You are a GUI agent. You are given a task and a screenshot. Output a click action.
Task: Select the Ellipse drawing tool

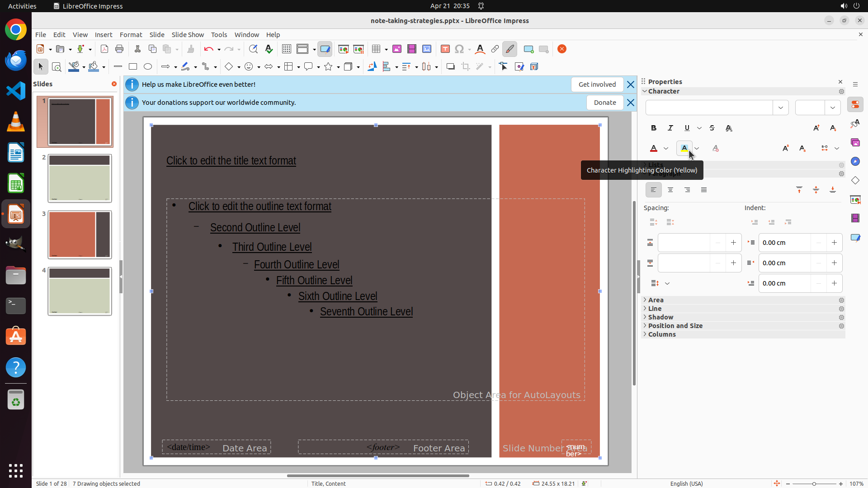(x=148, y=67)
